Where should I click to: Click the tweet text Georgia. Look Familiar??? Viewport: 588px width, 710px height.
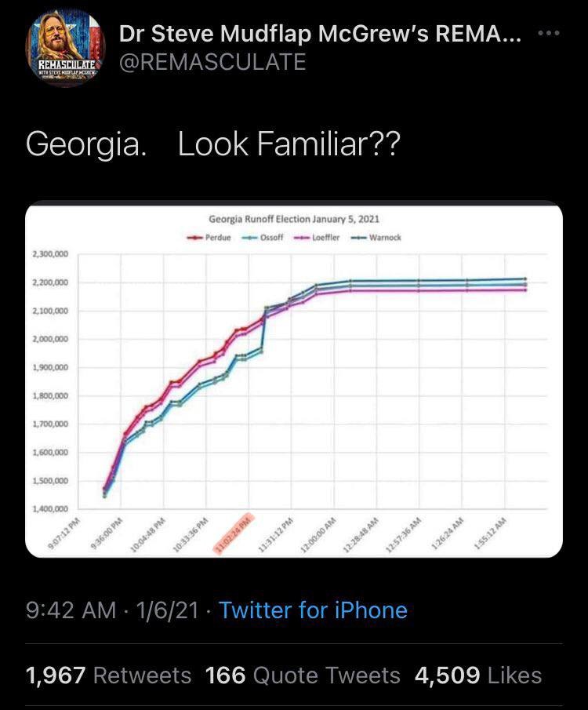click(x=213, y=144)
